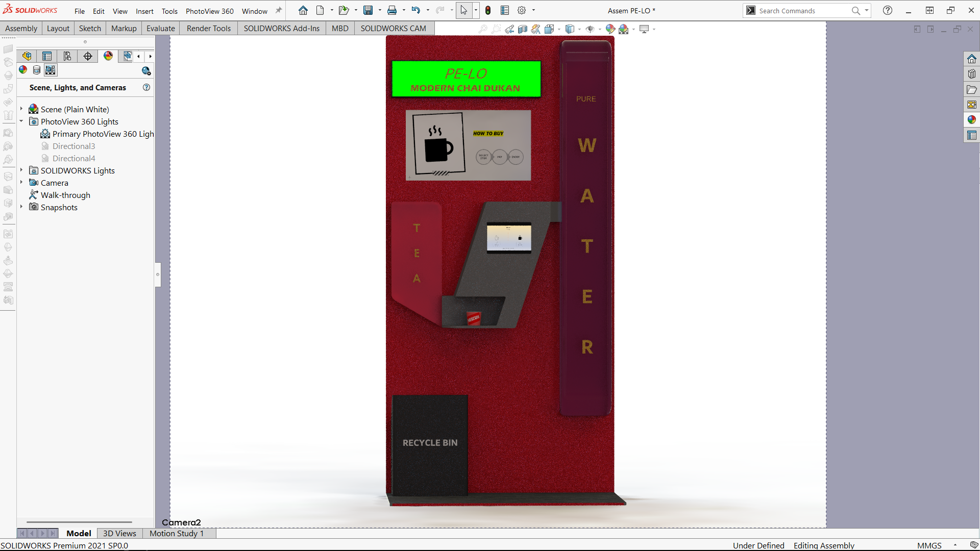Expand the Snapshots tree node
This screenshot has width=980, height=551.
tap(21, 207)
